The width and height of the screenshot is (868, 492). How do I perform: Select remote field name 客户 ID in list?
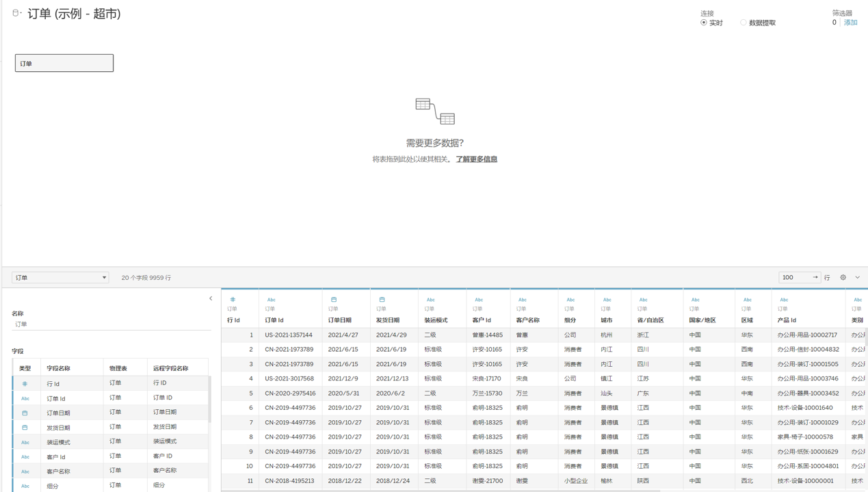coord(163,456)
